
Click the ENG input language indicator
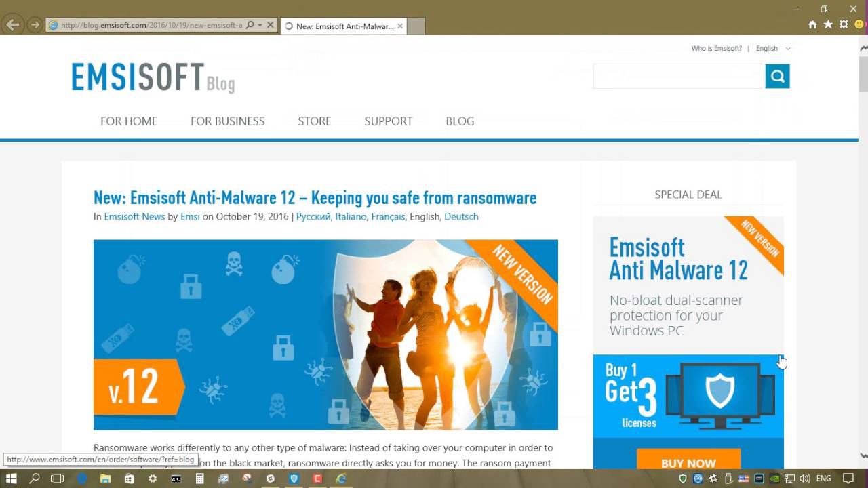pyautogui.click(x=823, y=479)
